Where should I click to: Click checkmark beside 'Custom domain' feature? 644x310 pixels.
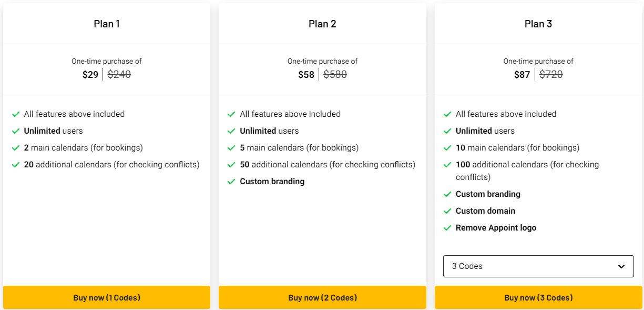click(x=447, y=211)
